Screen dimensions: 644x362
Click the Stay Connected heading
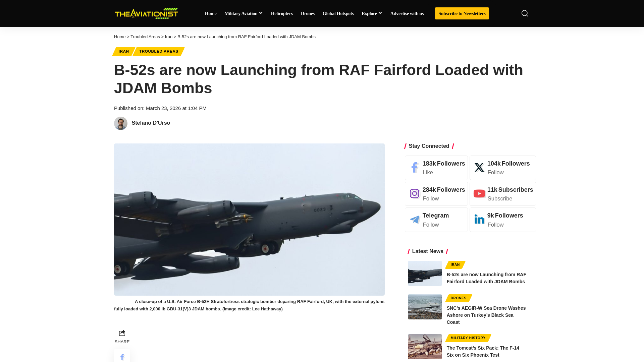tap(429, 146)
